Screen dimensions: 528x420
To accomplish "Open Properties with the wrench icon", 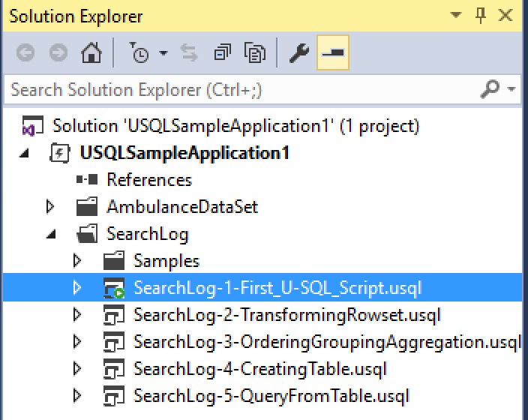I will (x=298, y=53).
